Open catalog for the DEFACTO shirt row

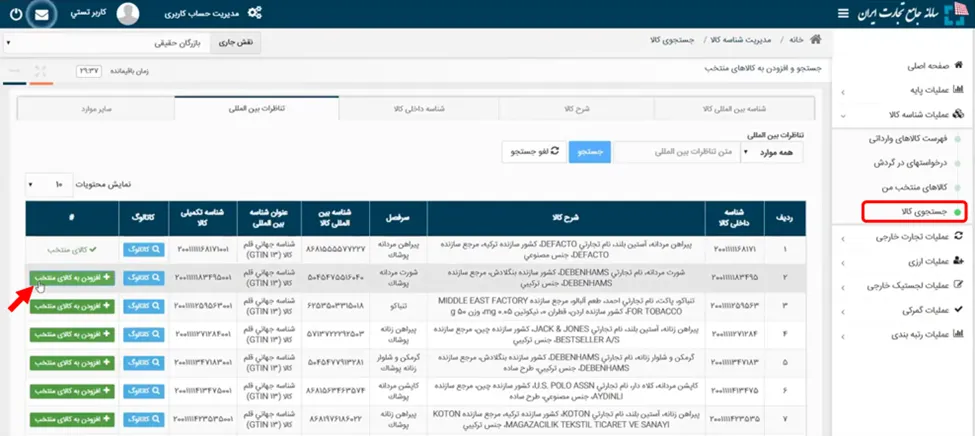tap(144, 249)
